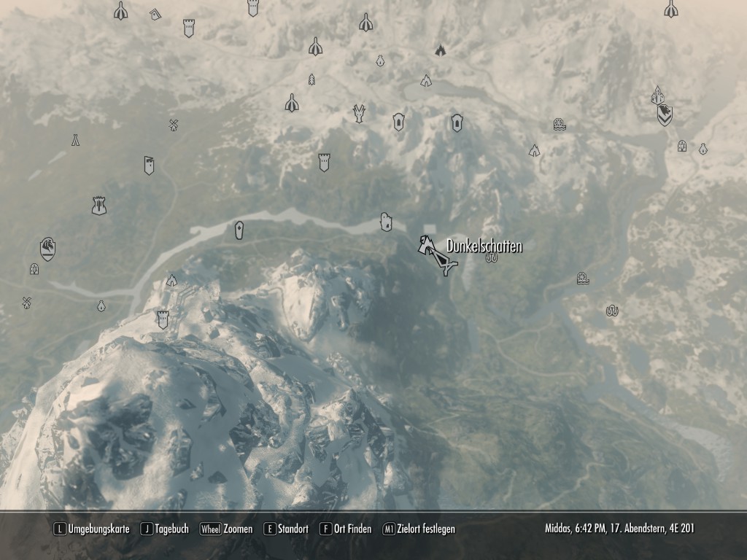
Task: Click the fort marker on the snowy mountain steps
Action: [x=163, y=319]
